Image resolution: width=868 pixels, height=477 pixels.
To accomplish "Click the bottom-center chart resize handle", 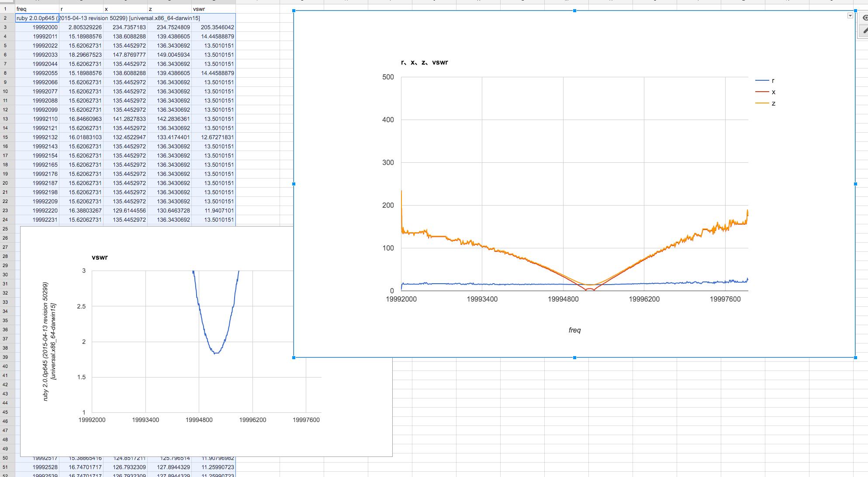I will point(574,357).
